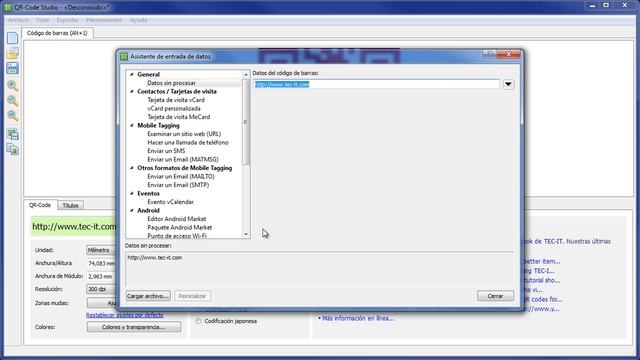Select Código de barras (Alt+1) tab

(x=57, y=33)
